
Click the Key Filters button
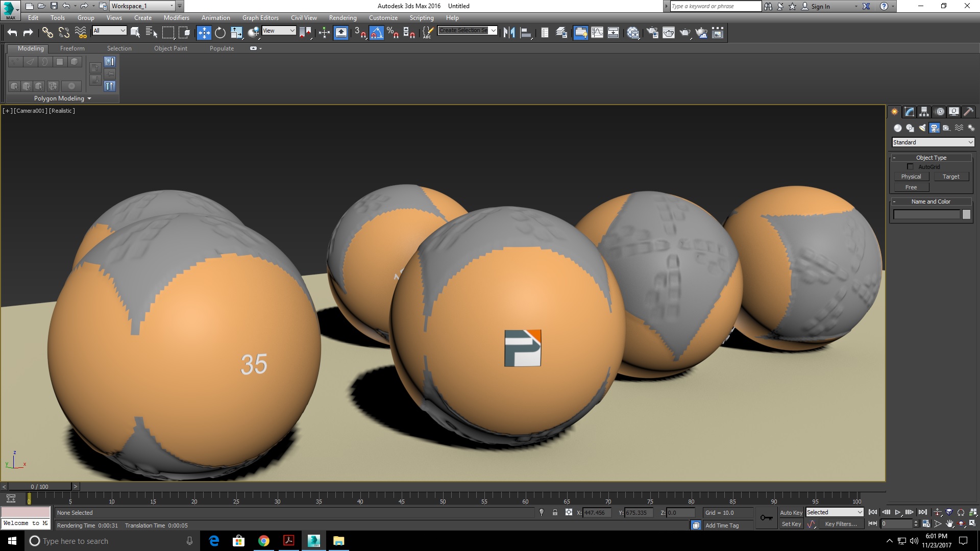(x=841, y=524)
